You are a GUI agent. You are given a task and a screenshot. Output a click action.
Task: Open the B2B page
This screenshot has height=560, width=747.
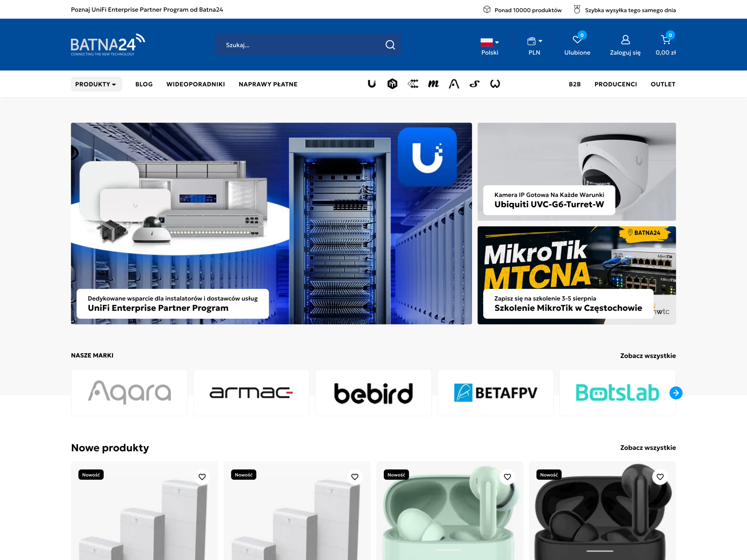(575, 84)
